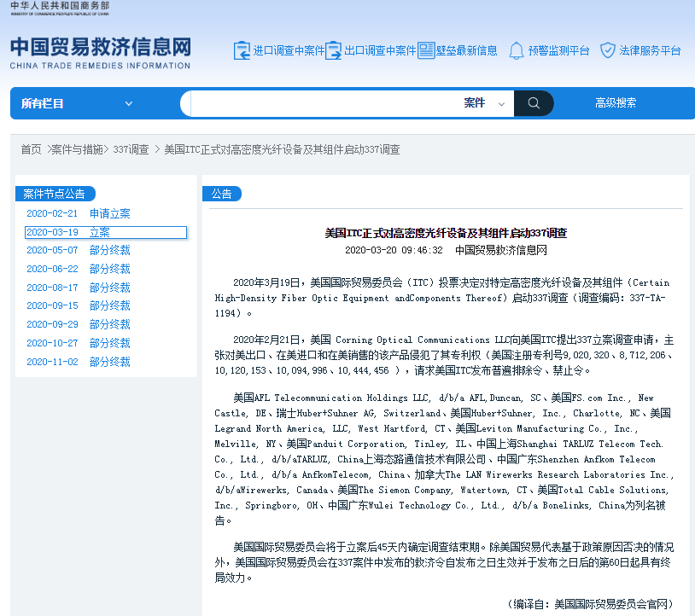Open the 法律服务平台 shield icon
Screen dimensions: 695x616
point(607,50)
